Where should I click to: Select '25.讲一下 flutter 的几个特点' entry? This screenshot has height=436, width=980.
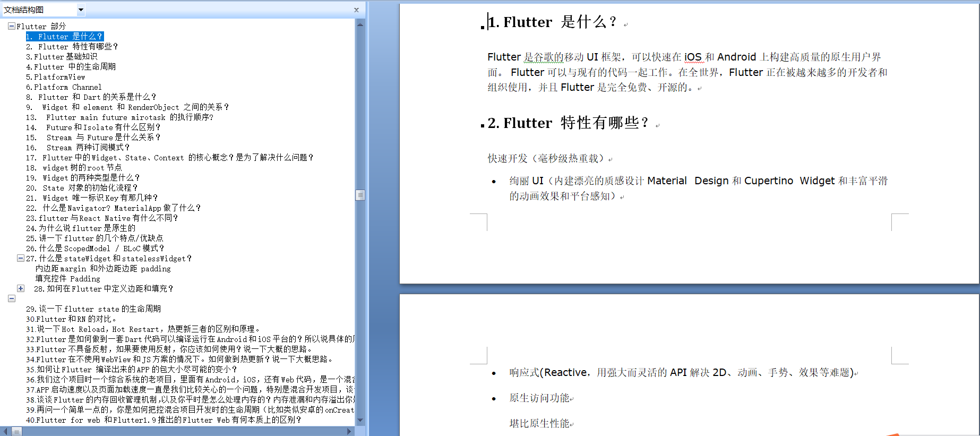pos(94,238)
